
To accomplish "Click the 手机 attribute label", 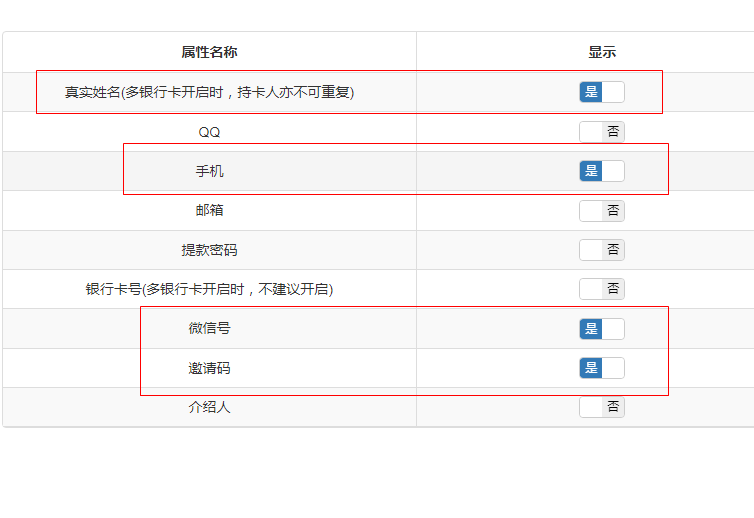I will point(209,171).
